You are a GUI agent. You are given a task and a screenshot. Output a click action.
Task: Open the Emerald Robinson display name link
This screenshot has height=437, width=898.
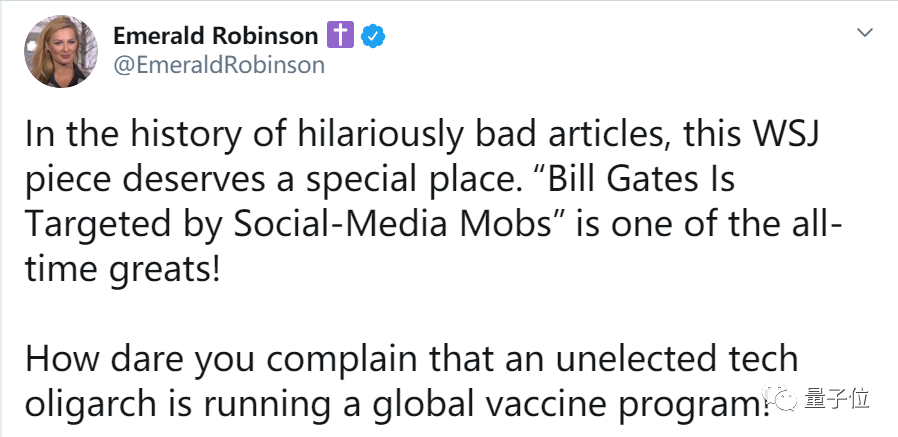(x=216, y=37)
